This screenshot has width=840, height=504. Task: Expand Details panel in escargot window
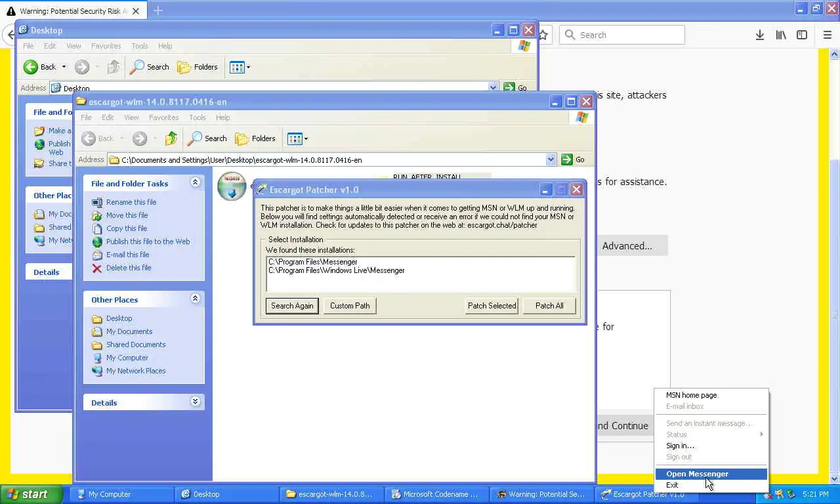point(195,402)
